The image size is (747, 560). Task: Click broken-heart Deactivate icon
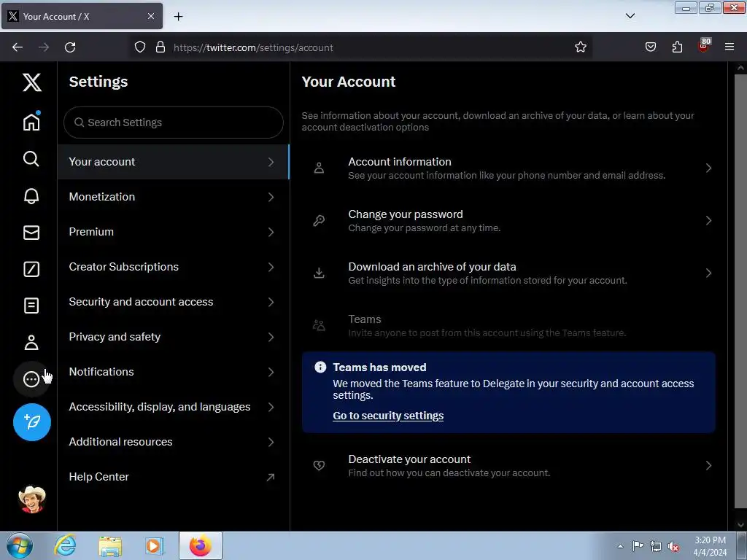(x=319, y=465)
